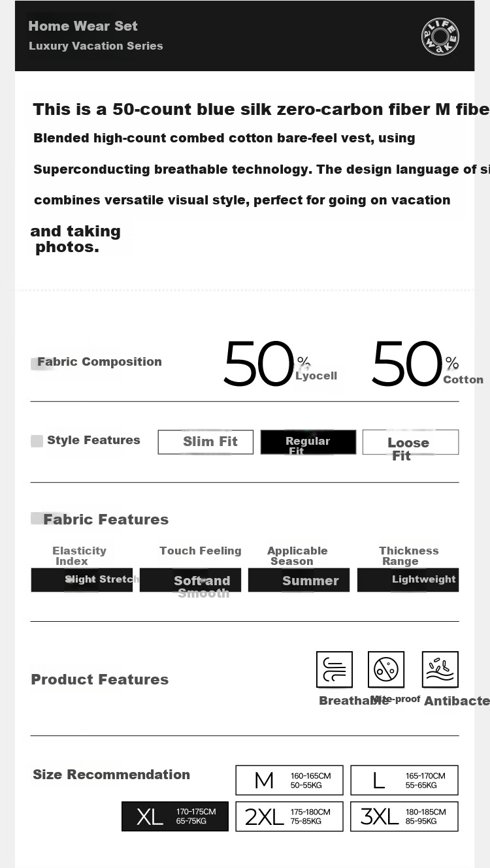
Task: Choose size 3XL box
Action: pos(404,816)
